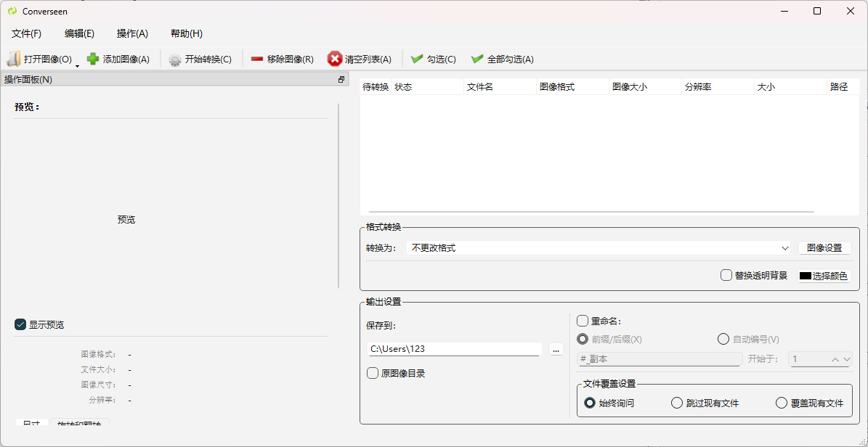The height and width of the screenshot is (447, 868).
Task: Select the 覆盖现有文件 overwrite radio button
Action: click(x=781, y=403)
